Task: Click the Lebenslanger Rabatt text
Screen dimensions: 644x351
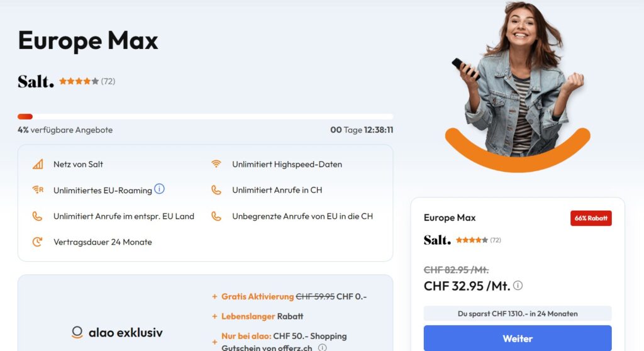Action: pos(262,316)
